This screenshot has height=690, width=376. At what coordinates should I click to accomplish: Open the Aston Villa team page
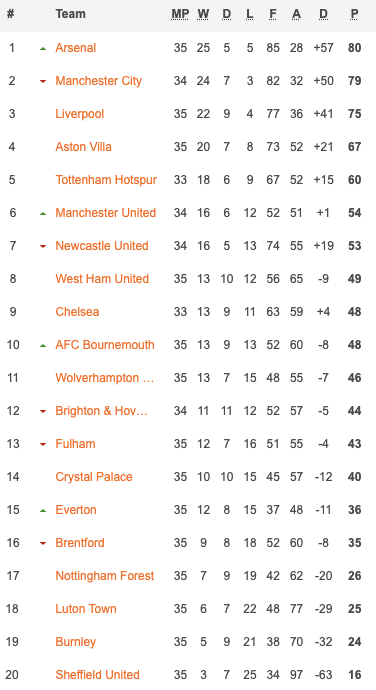tap(83, 147)
